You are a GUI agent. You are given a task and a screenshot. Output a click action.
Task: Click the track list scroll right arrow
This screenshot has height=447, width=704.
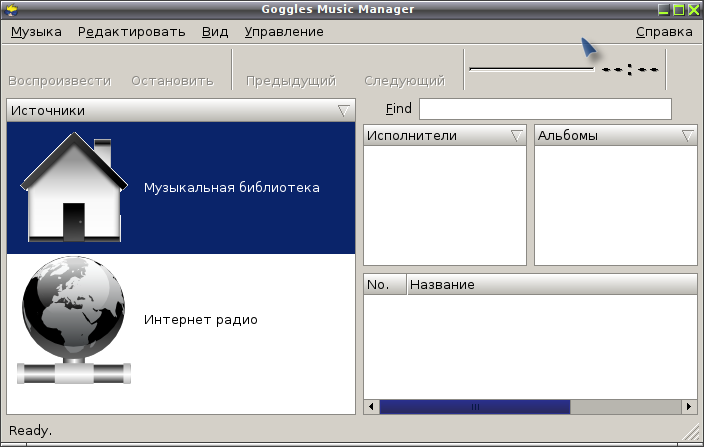tap(689, 407)
